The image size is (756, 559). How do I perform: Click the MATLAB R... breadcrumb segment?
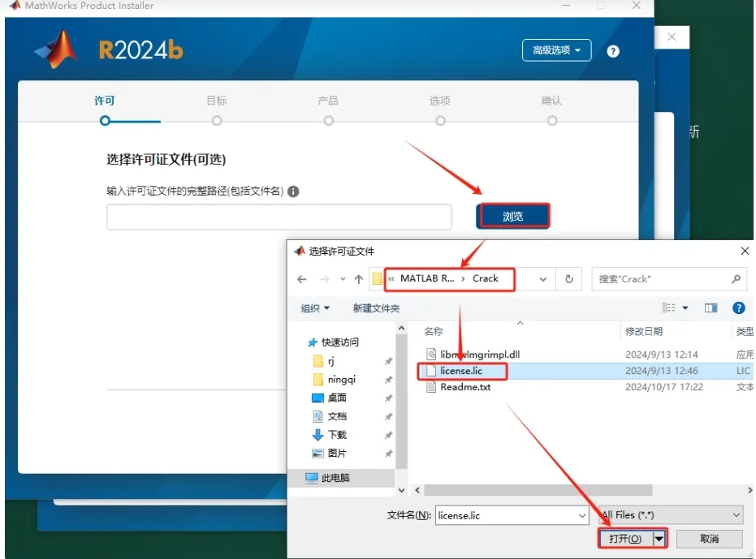coord(427,278)
